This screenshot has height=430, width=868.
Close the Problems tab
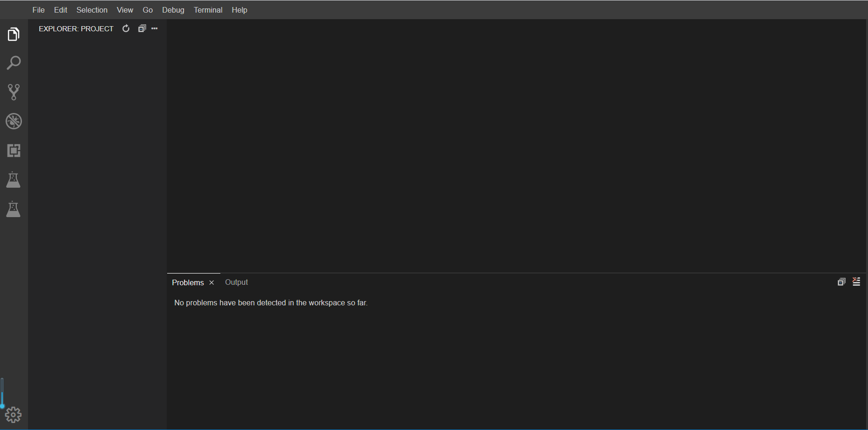(x=212, y=282)
